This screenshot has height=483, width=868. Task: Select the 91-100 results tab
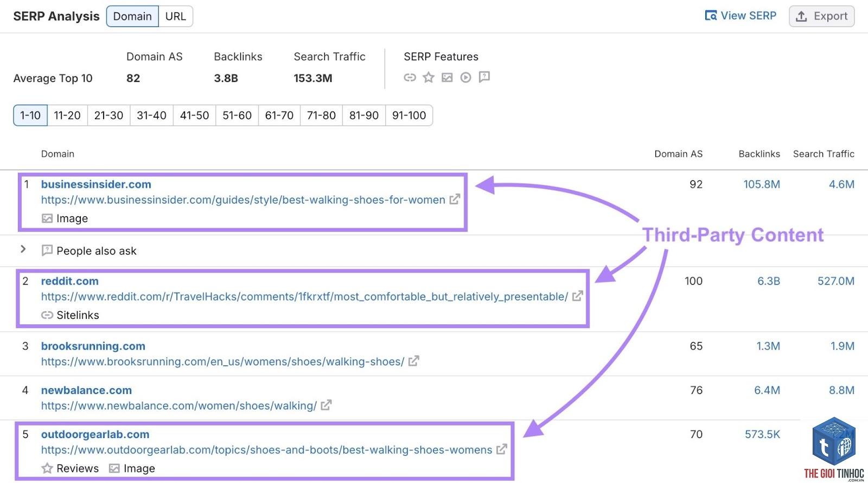(409, 115)
